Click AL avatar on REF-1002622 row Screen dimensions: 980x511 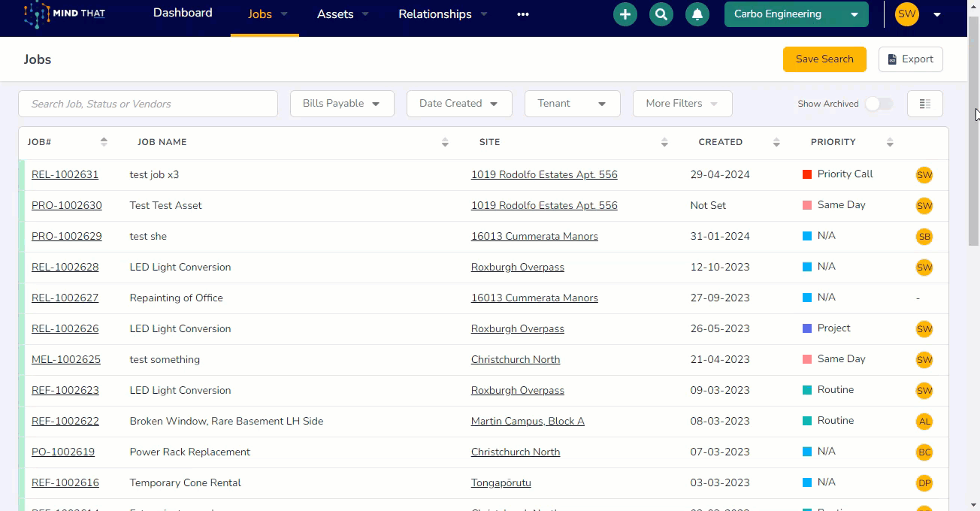point(924,422)
